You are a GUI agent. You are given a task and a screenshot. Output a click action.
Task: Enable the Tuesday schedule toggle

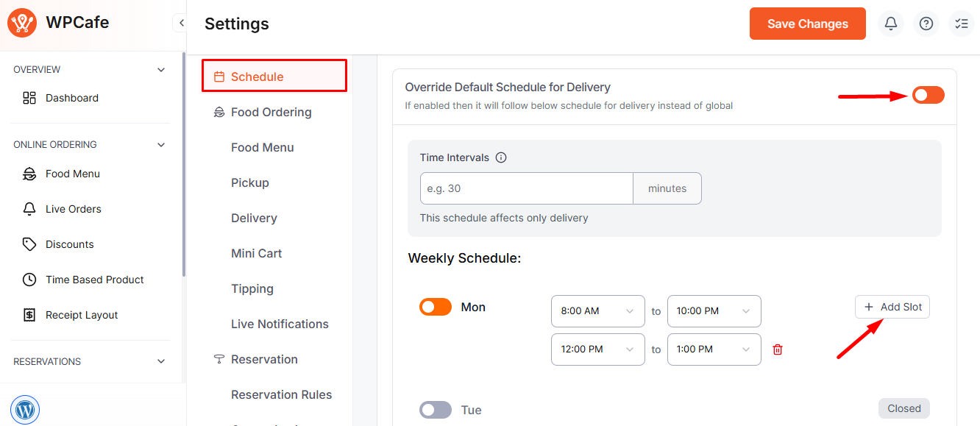click(436, 410)
